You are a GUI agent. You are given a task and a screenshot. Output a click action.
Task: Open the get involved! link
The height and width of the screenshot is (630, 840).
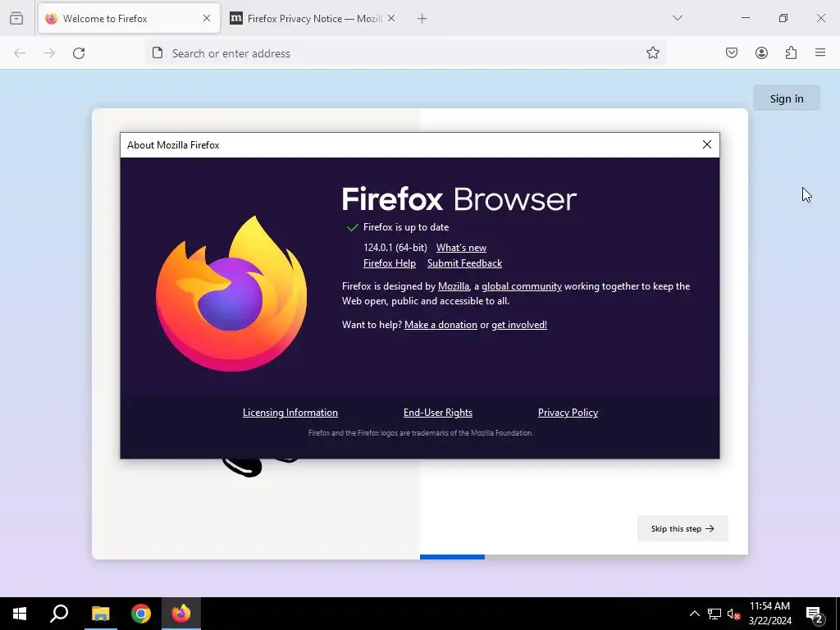[519, 325]
